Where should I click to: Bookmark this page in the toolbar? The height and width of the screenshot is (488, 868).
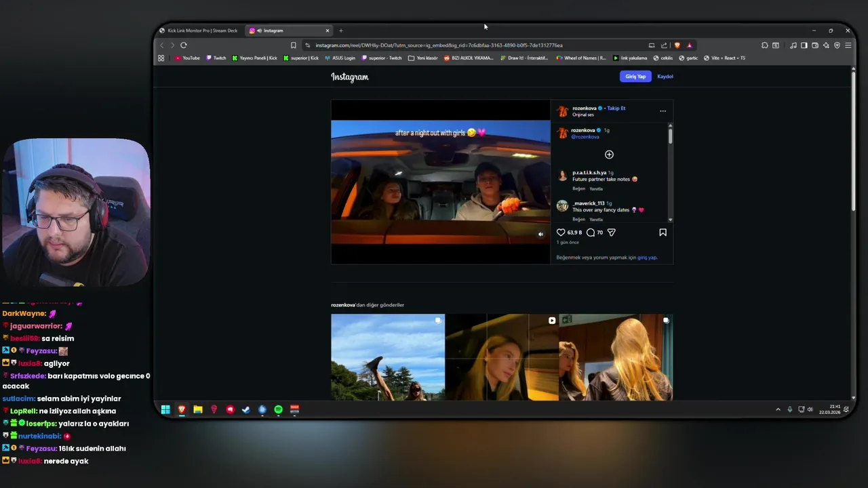click(293, 45)
